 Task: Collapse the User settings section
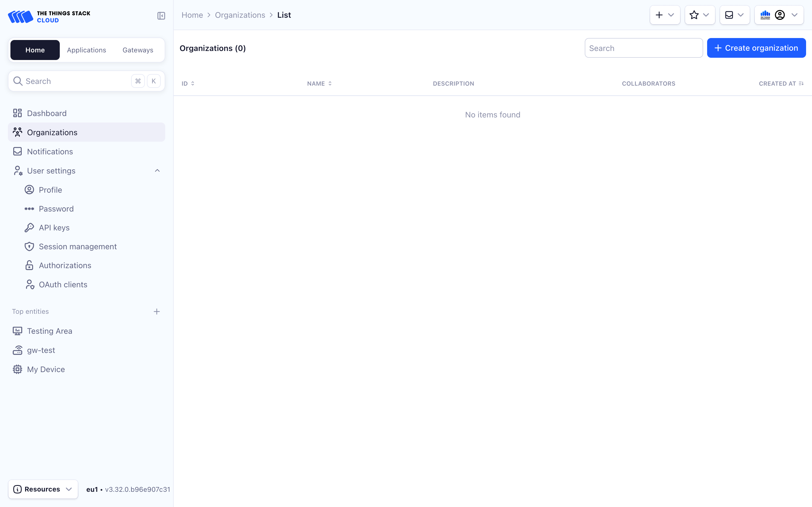[x=157, y=171]
